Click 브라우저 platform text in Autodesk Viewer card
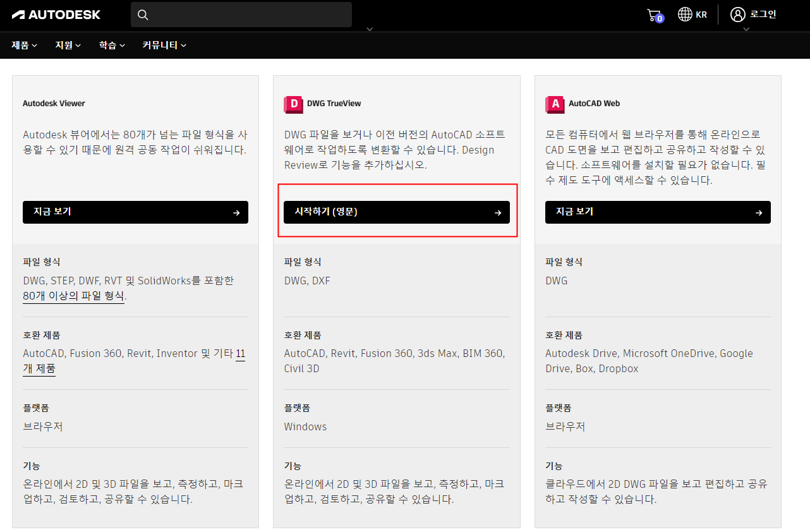 click(43, 426)
